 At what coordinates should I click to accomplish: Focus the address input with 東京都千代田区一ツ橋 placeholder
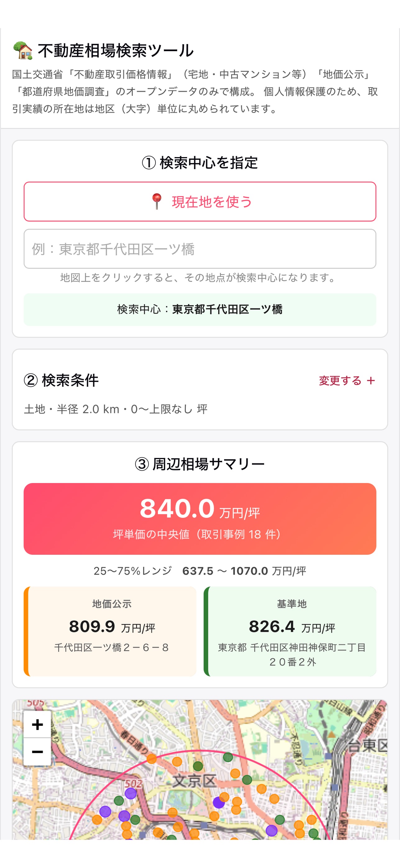click(x=200, y=249)
